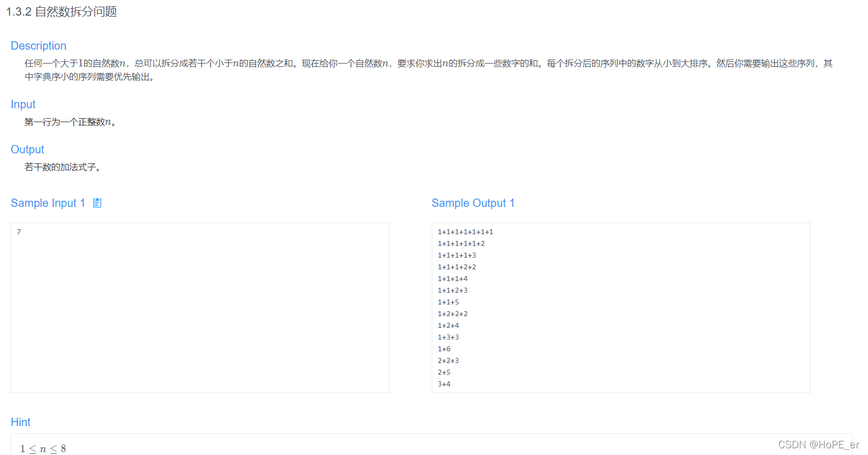Screen dimensions: 868x455
Task: Click the description line 中字典序小的序列需要优先输出
Action: coord(90,77)
